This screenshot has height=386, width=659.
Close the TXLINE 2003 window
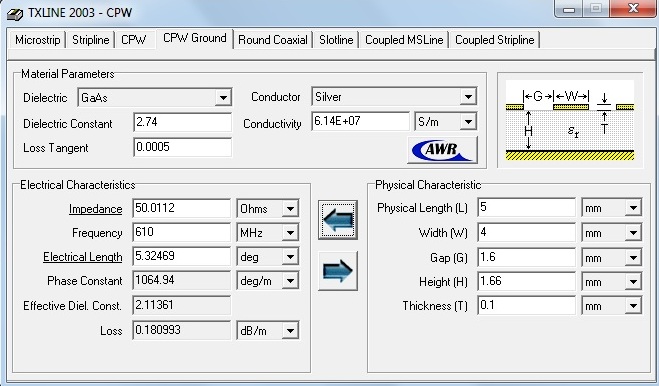click(633, 8)
